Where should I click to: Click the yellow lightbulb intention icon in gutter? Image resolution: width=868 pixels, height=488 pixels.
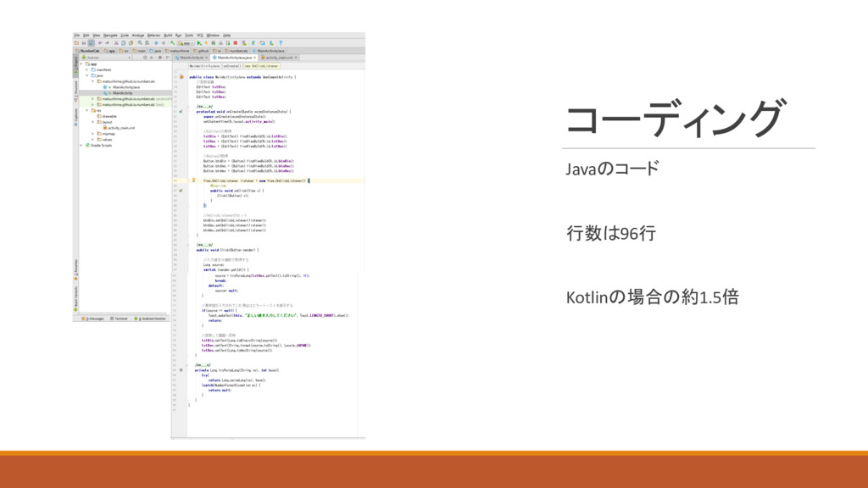coord(193,180)
